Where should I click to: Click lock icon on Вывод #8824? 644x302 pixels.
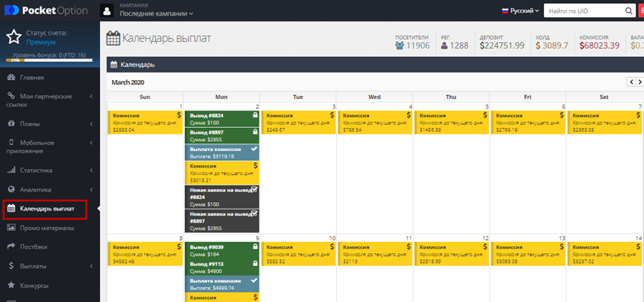point(255,116)
